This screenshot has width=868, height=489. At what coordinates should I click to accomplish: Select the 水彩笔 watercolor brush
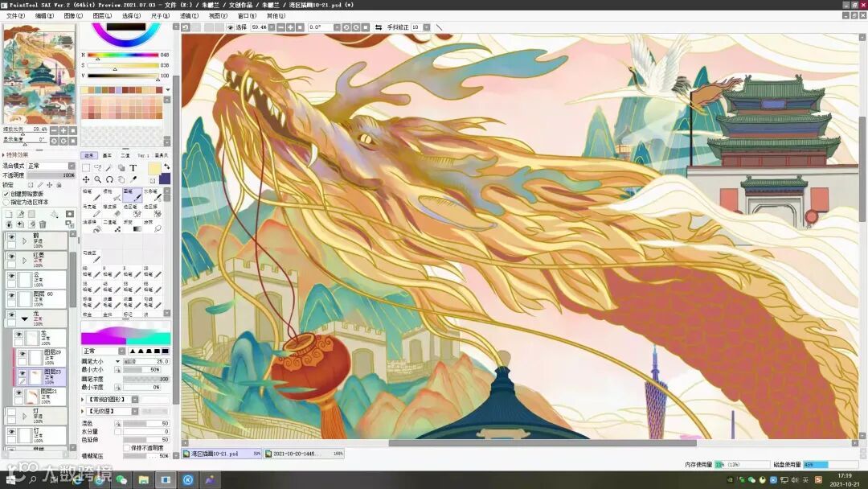tap(153, 195)
